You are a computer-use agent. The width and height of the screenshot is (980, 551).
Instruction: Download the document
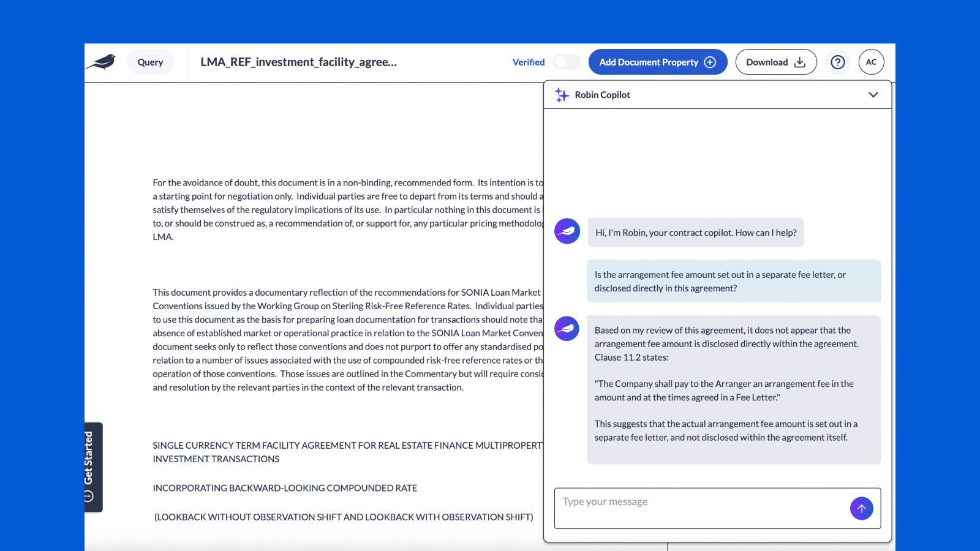(776, 62)
